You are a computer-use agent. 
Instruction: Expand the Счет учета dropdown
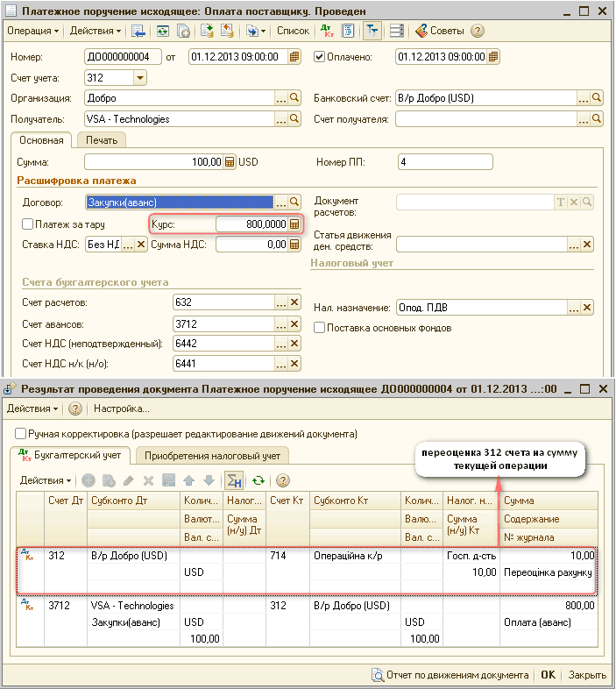139,78
